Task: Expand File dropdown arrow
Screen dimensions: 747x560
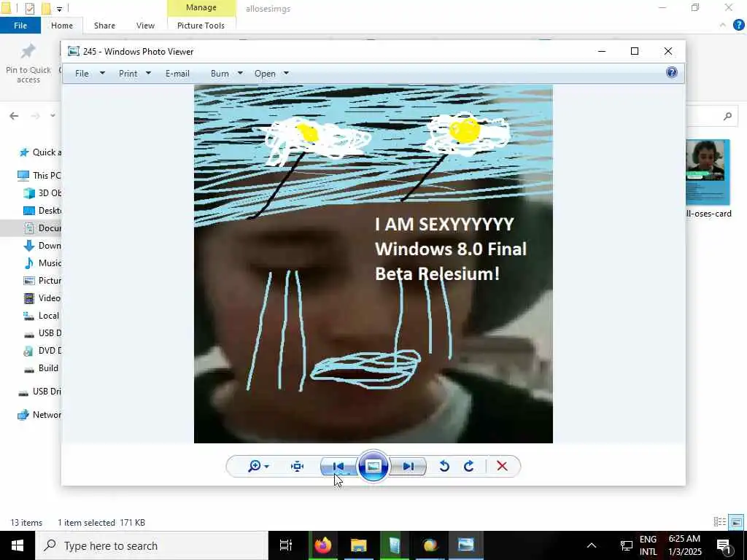Action: pos(102,74)
